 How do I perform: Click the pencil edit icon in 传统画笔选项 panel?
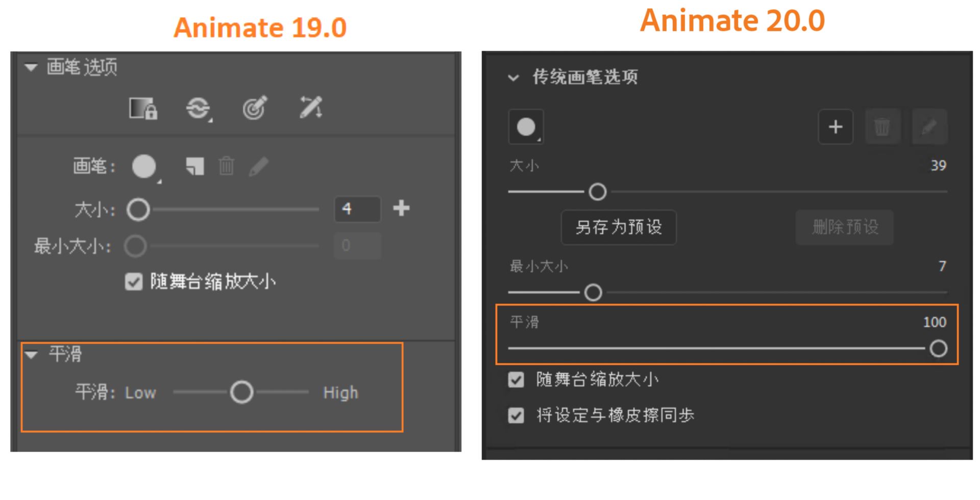pos(929,127)
